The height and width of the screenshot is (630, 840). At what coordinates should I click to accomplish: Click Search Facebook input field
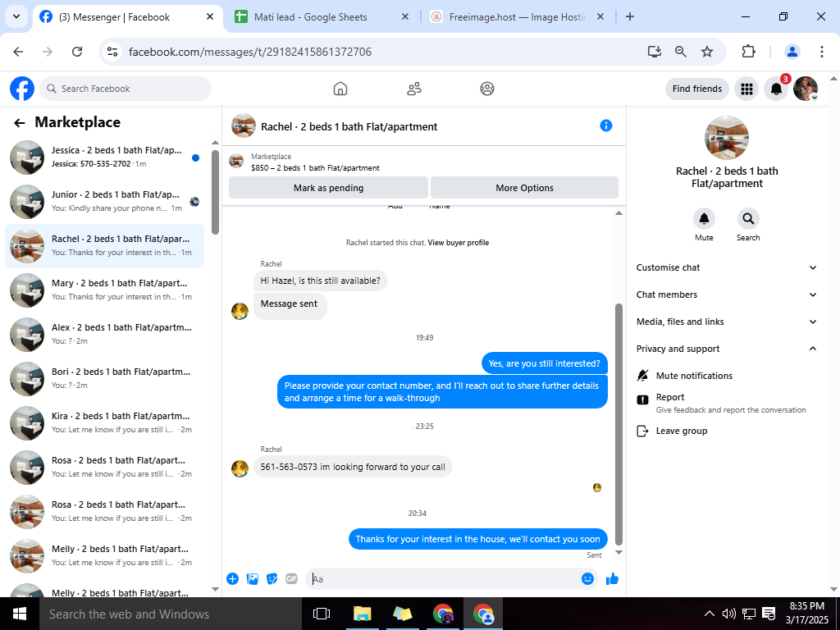pos(126,89)
